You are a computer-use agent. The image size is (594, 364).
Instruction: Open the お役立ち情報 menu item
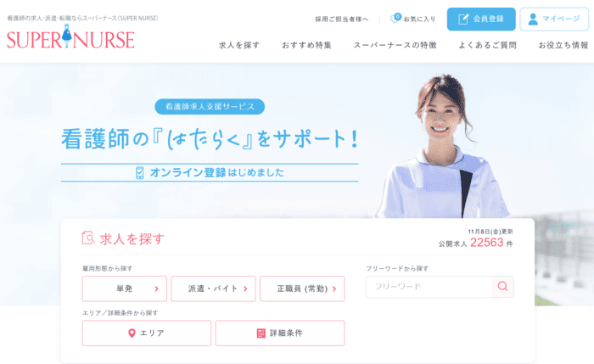tap(563, 45)
